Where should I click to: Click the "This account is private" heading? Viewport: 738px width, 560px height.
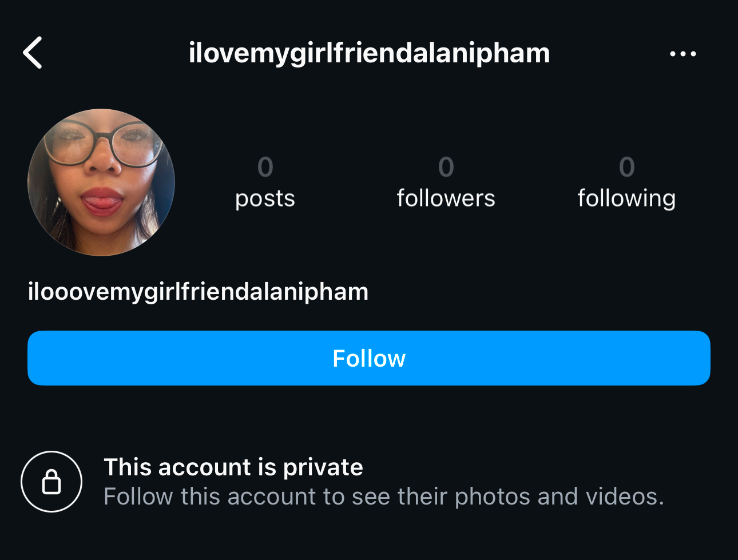pyautogui.click(x=233, y=467)
